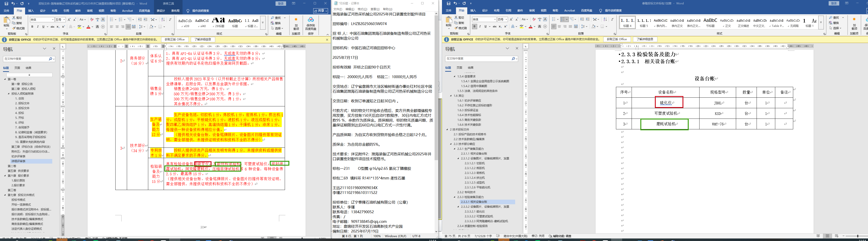Image resolution: width=868 pixels, height=241 pixels.
Task: Collapse 第七章 投标文件格式 in navigation tree
Action: [x=5, y=195]
